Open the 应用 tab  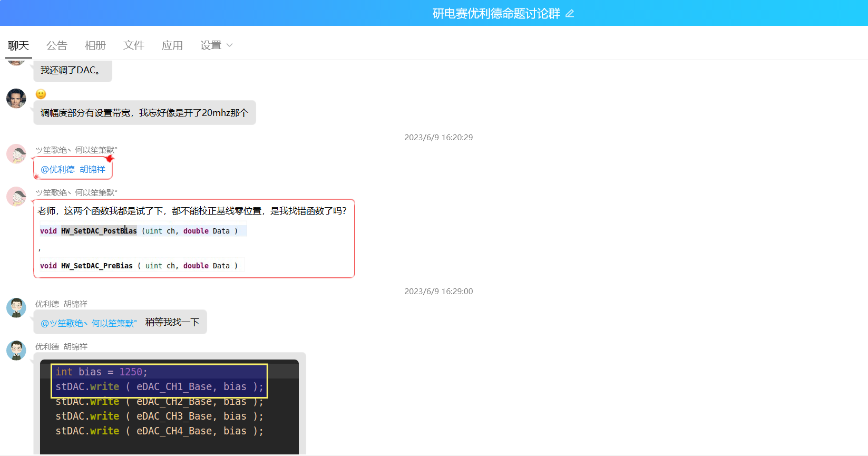click(x=172, y=46)
